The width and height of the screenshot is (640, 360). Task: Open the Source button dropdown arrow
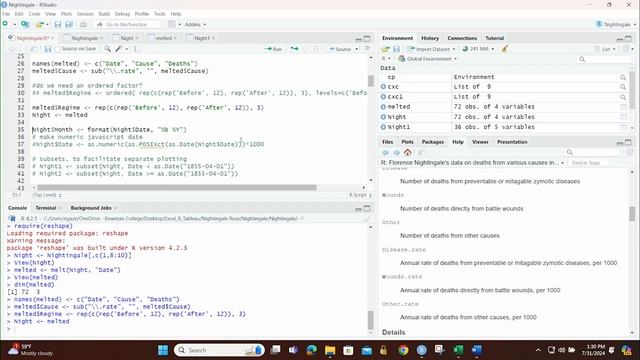357,49
